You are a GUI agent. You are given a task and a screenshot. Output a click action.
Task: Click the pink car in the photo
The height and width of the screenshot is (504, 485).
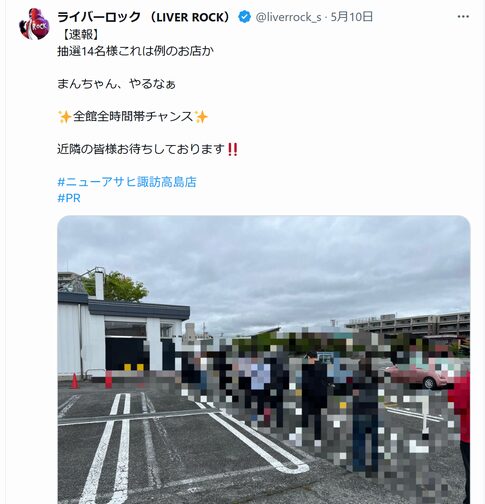(420, 374)
